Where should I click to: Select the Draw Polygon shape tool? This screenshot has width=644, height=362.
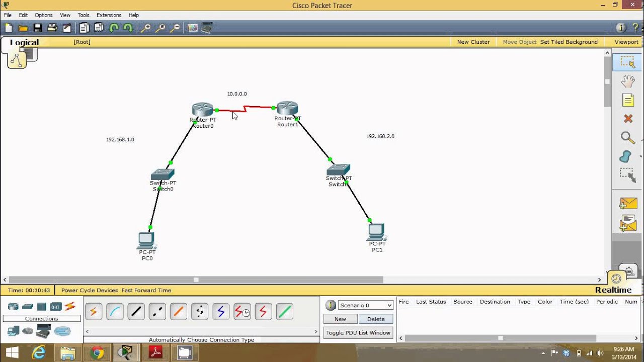[625, 156]
